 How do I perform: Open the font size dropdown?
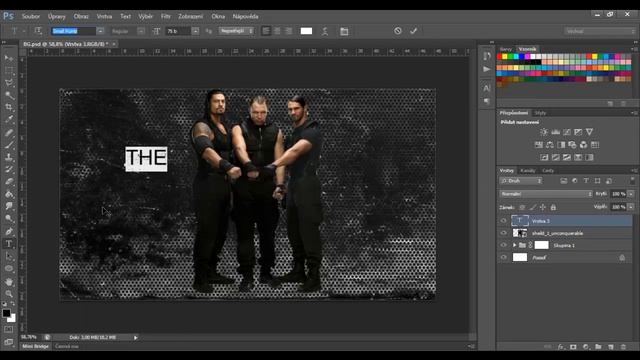pyautogui.click(x=196, y=31)
